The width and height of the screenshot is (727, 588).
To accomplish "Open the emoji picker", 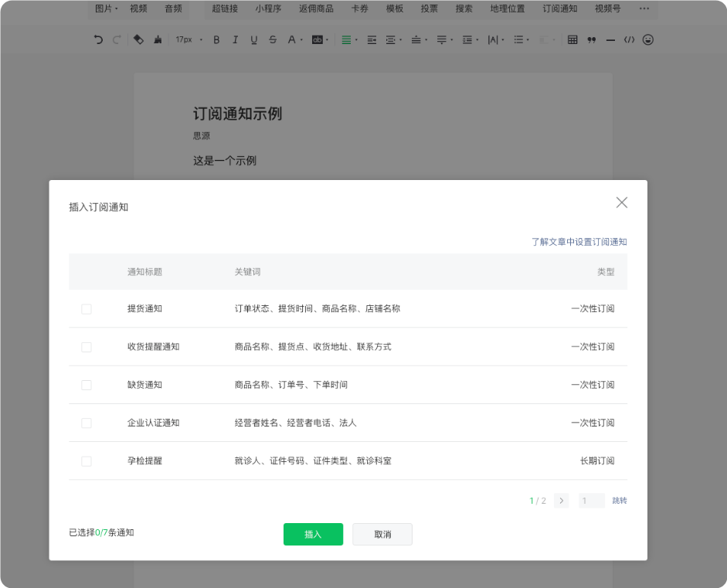I will (x=648, y=39).
